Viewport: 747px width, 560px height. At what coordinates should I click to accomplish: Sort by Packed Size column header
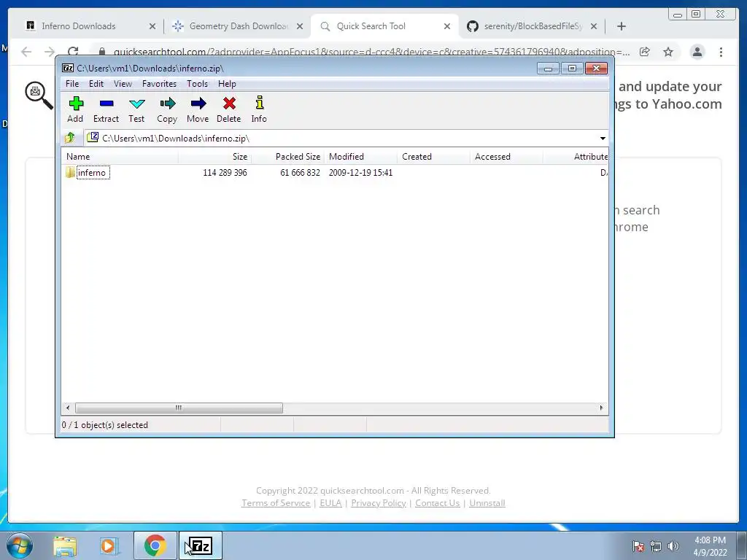coord(287,157)
